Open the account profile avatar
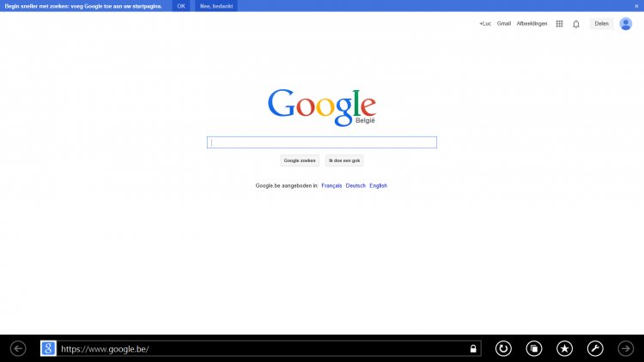The height and width of the screenshot is (362, 644). pyautogui.click(x=626, y=24)
